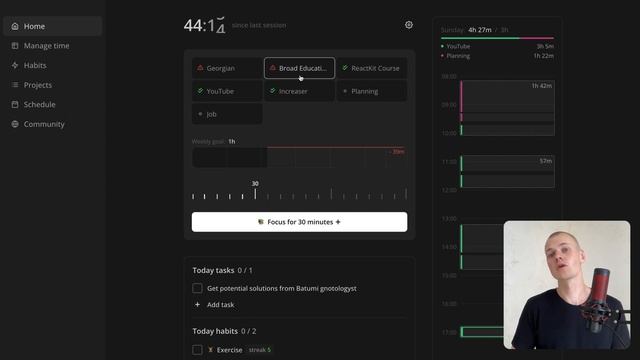
Task: Click the Projects list icon
Action: [x=15, y=85]
